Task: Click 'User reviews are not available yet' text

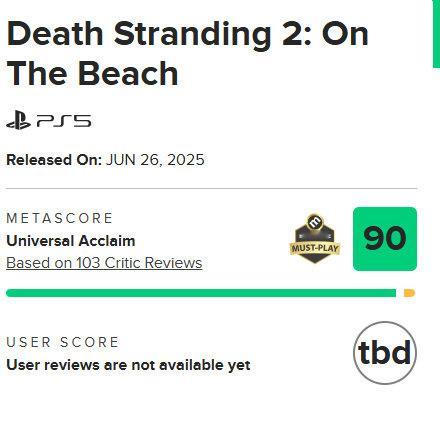Action: 128,365
